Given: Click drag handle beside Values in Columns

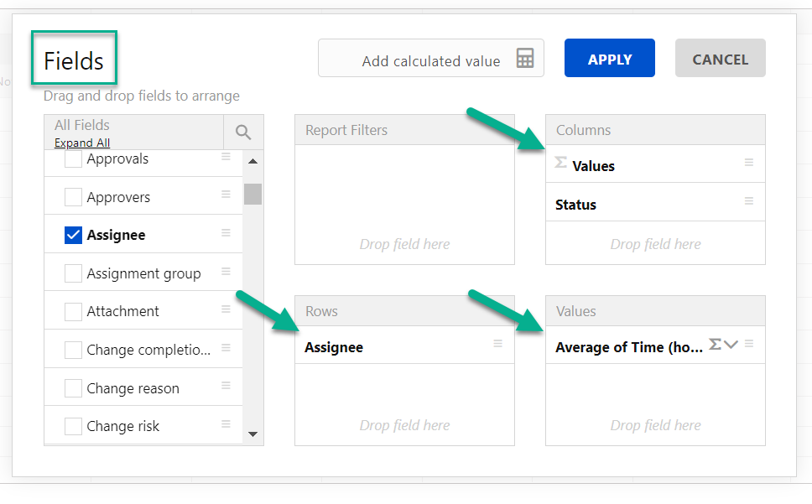Looking at the screenshot, I should coord(749,163).
